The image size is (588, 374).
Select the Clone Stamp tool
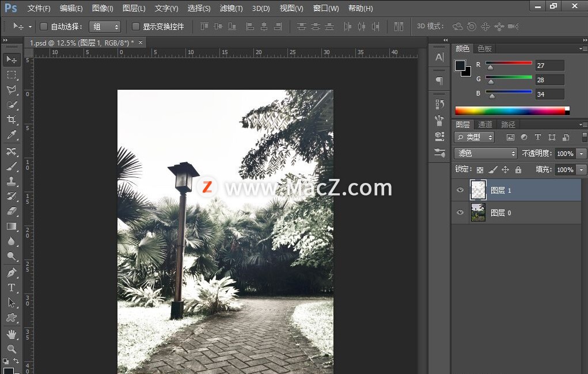click(x=12, y=181)
